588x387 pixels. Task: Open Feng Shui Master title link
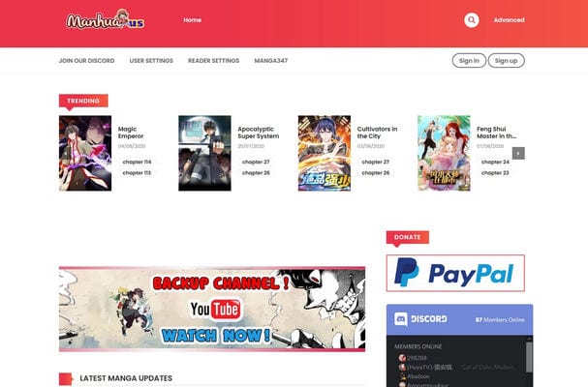coord(497,133)
